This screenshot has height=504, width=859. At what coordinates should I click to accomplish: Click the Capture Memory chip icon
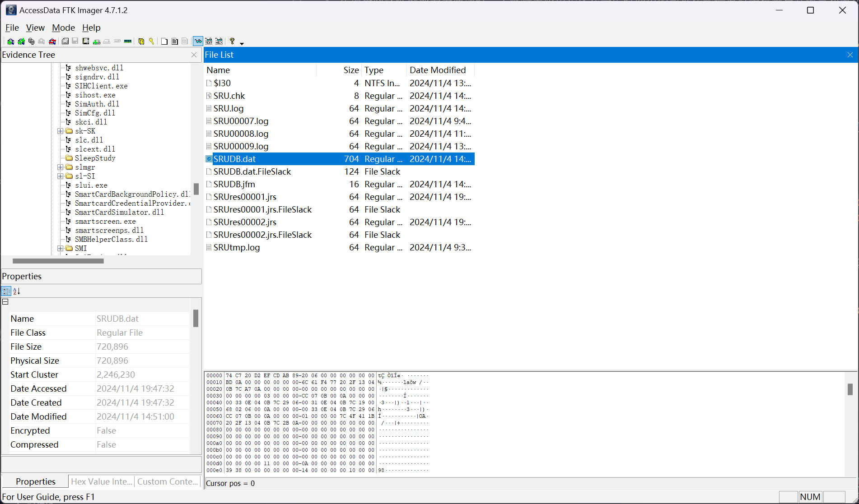(x=128, y=42)
